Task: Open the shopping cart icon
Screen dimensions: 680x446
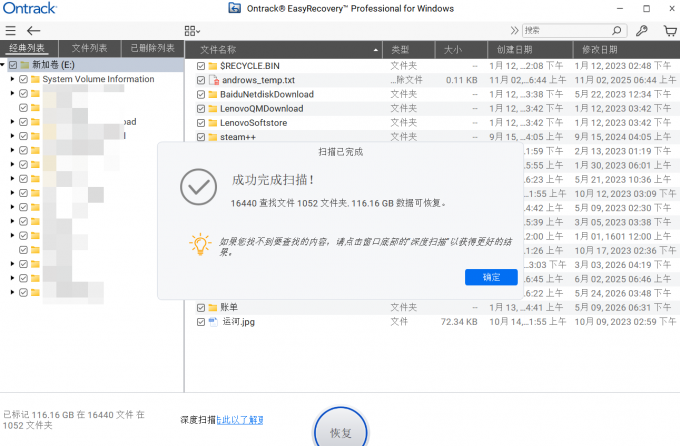Action: pyautogui.click(x=670, y=30)
